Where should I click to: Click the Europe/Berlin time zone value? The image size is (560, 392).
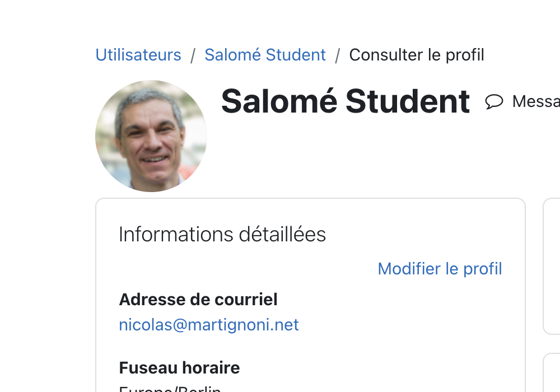click(x=170, y=389)
